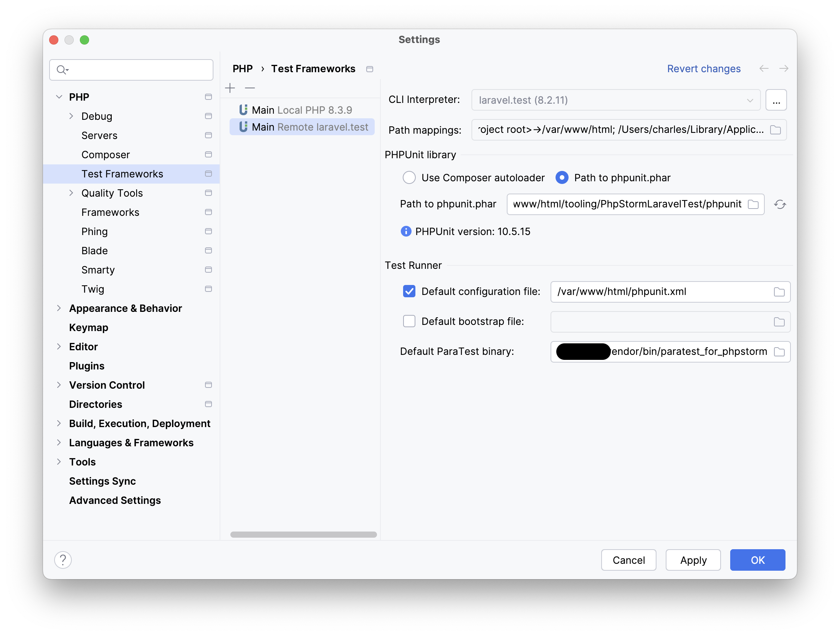The height and width of the screenshot is (636, 840).
Task: Expand Appearance & Behavior section
Action: tap(59, 308)
